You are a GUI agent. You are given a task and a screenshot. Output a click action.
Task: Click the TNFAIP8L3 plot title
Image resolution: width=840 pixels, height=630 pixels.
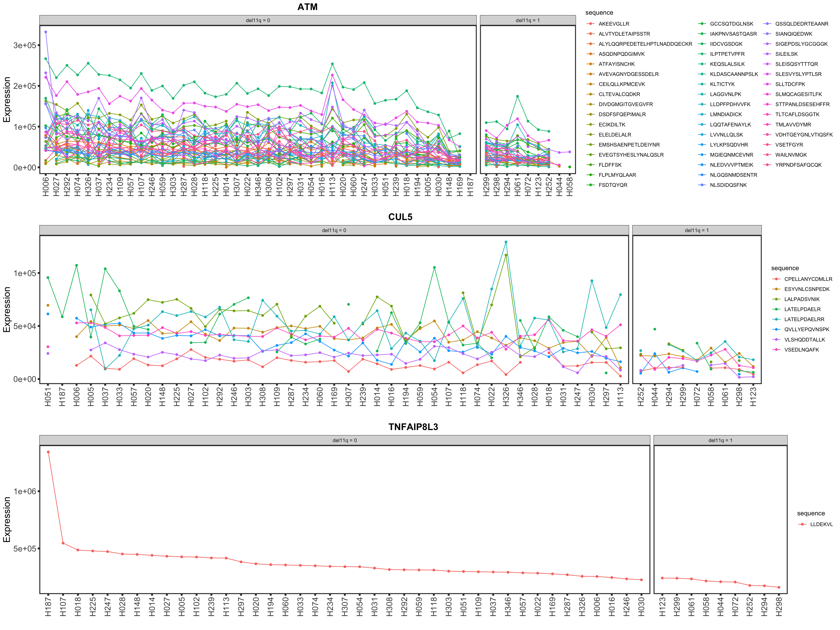pos(413,427)
